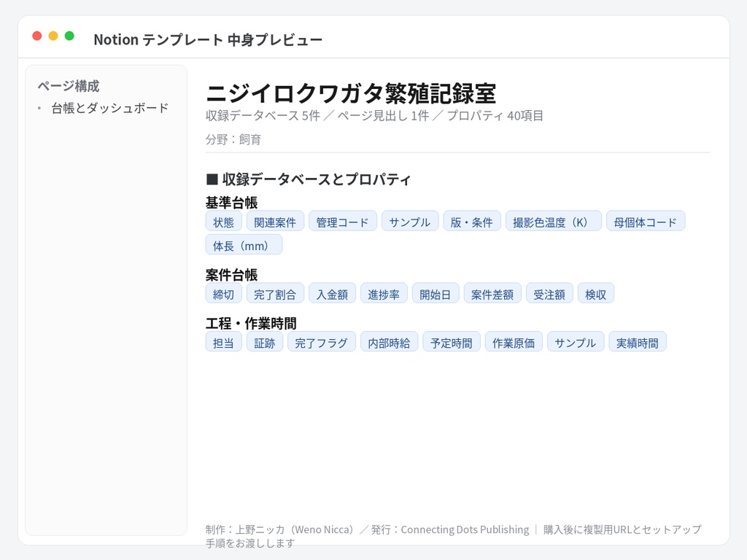Screen dimensions: 747x560
Task: Select the 進捗率 property tag
Action: pyautogui.click(x=384, y=294)
